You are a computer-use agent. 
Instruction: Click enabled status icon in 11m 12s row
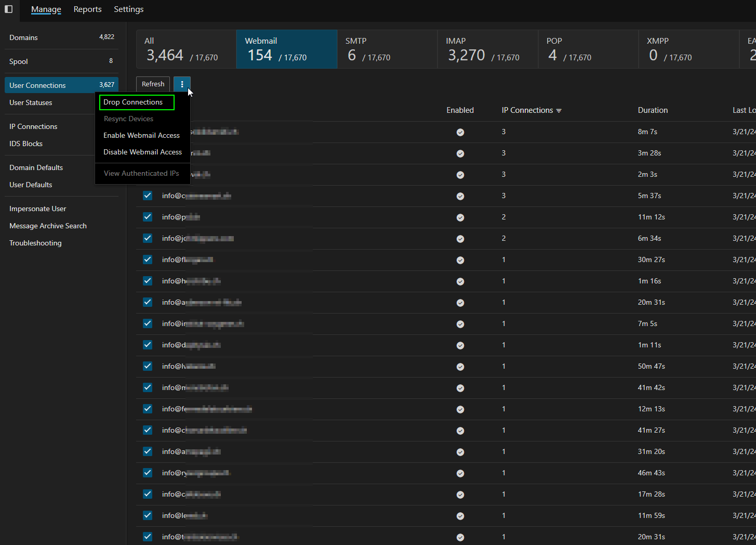point(460,217)
